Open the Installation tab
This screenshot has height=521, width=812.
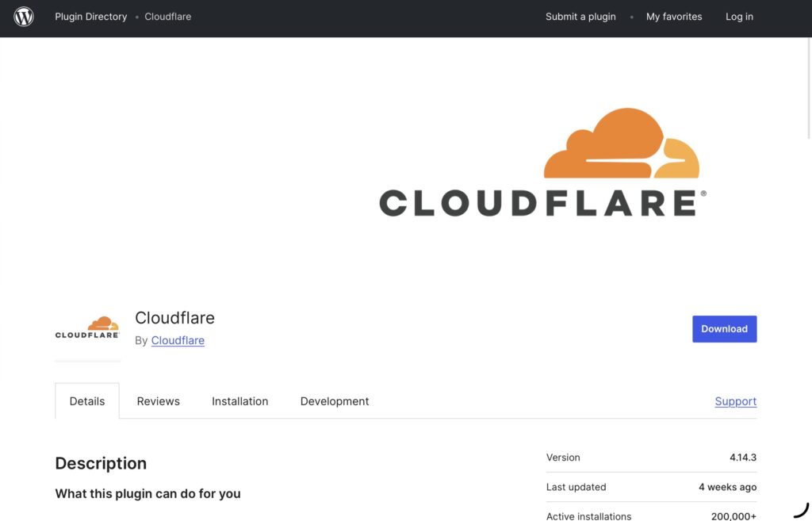pos(239,400)
